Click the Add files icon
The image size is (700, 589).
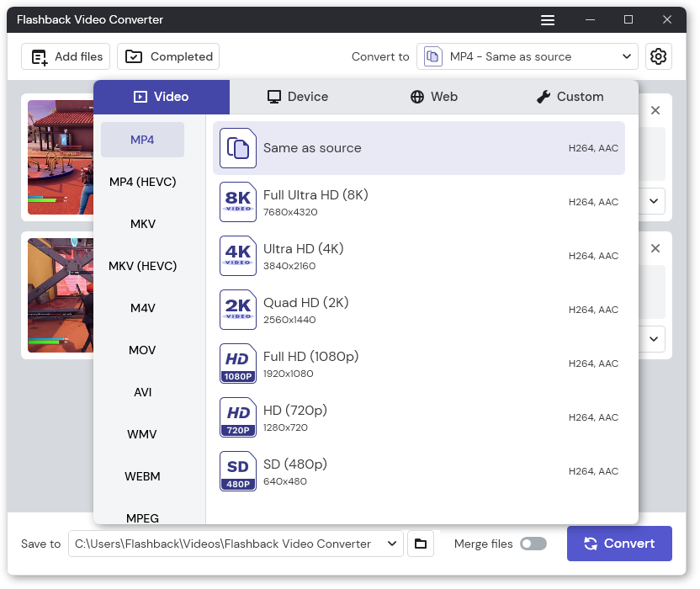pyautogui.click(x=40, y=57)
